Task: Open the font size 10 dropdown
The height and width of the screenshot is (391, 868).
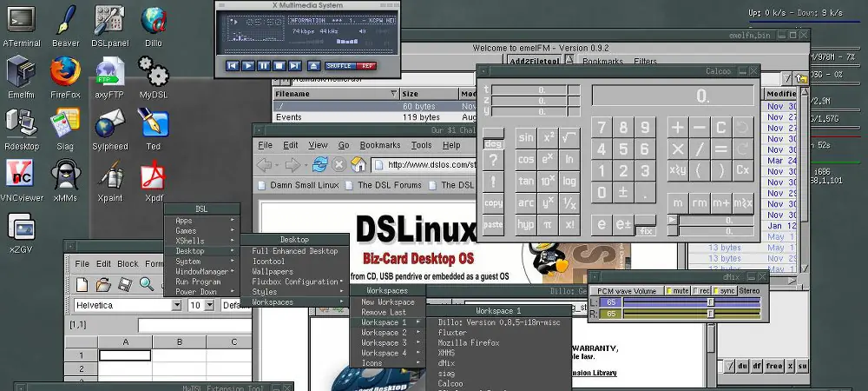Action: click(209, 305)
